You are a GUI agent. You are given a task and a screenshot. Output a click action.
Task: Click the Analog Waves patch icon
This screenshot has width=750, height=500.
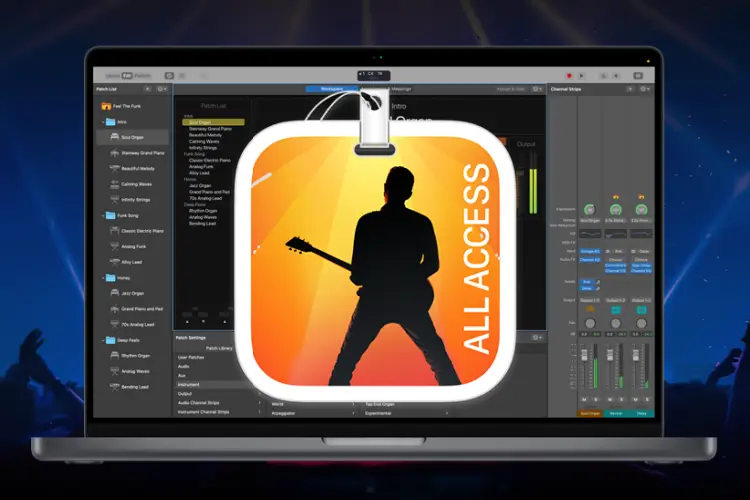pyautogui.click(x=114, y=371)
